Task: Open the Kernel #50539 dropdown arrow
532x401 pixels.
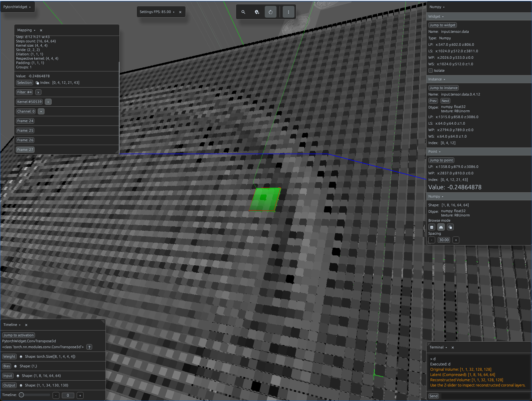Action: 48,102
